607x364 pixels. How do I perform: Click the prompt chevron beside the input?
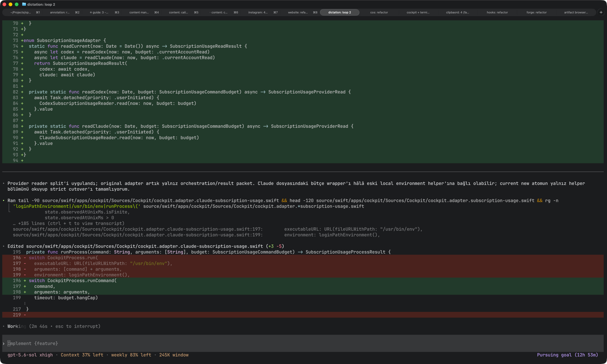point(4,344)
